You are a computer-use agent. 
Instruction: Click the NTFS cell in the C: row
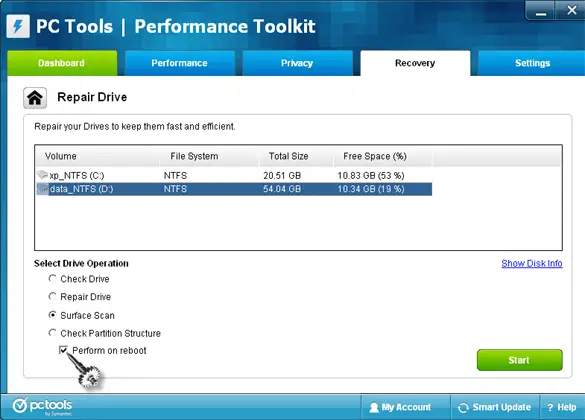175,175
